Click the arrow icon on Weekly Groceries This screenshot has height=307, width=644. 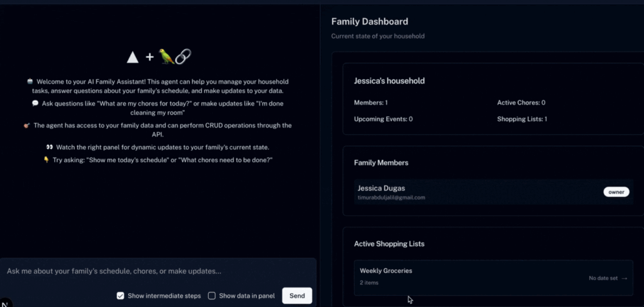point(624,278)
